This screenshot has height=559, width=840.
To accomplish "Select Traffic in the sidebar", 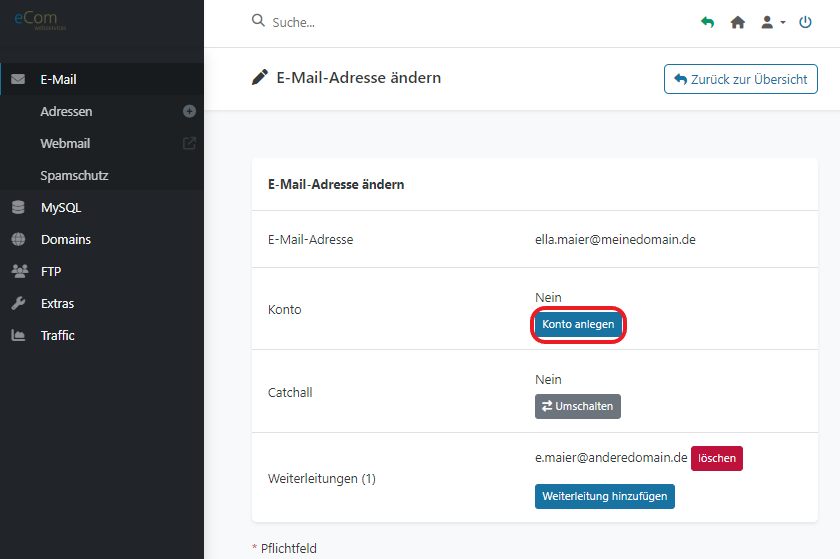I will 57,335.
